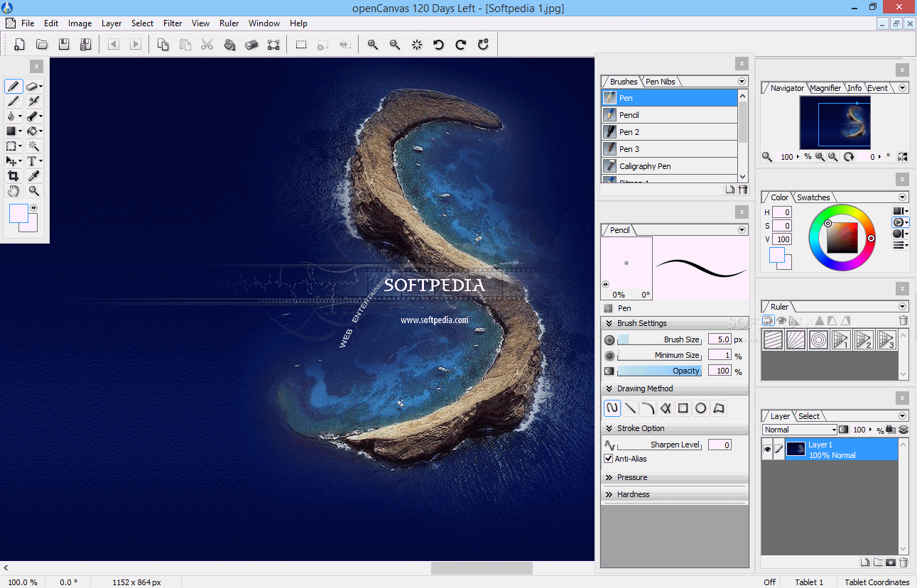Screen dimensions: 917x588
Task: Select freehand curve drawing method
Action: click(x=612, y=408)
